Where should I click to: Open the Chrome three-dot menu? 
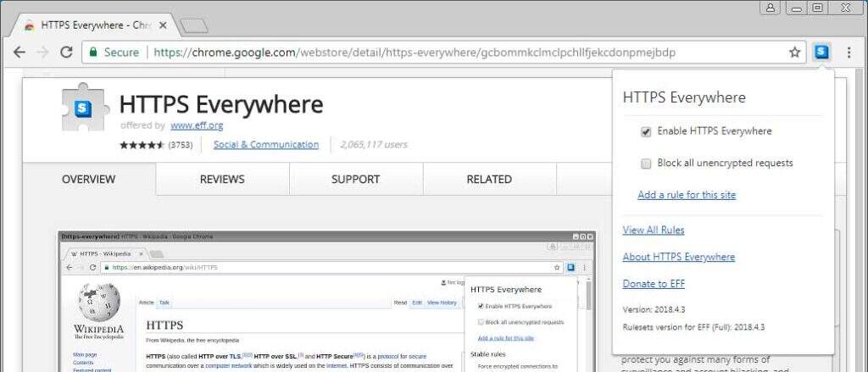coord(849,53)
